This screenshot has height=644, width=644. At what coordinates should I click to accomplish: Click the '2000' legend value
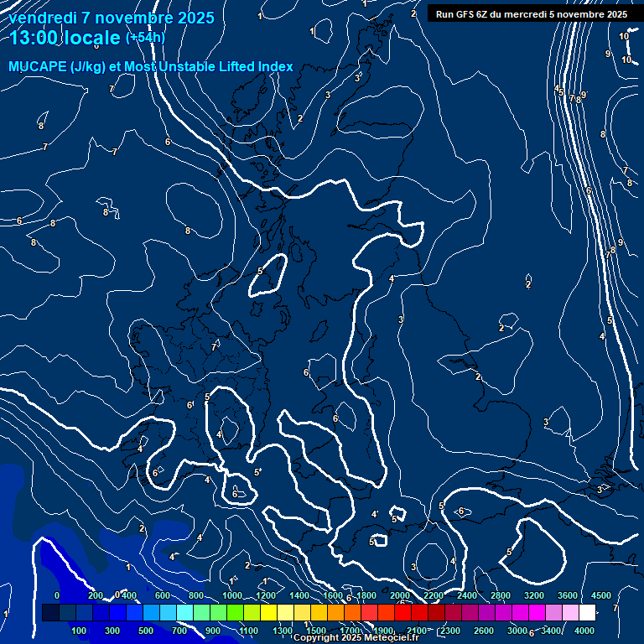tap(400, 595)
